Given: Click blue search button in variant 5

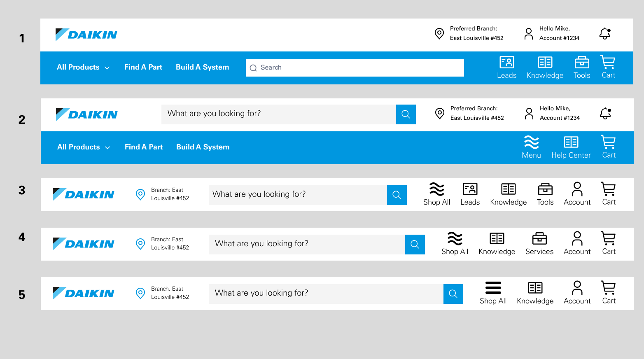Looking at the screenshot, I should (453, 294).
